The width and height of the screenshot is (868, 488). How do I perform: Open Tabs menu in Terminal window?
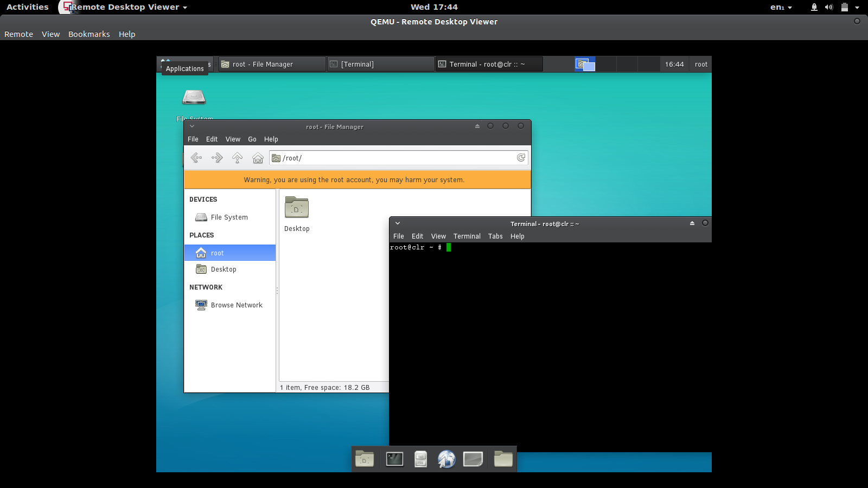coord(495,236)
